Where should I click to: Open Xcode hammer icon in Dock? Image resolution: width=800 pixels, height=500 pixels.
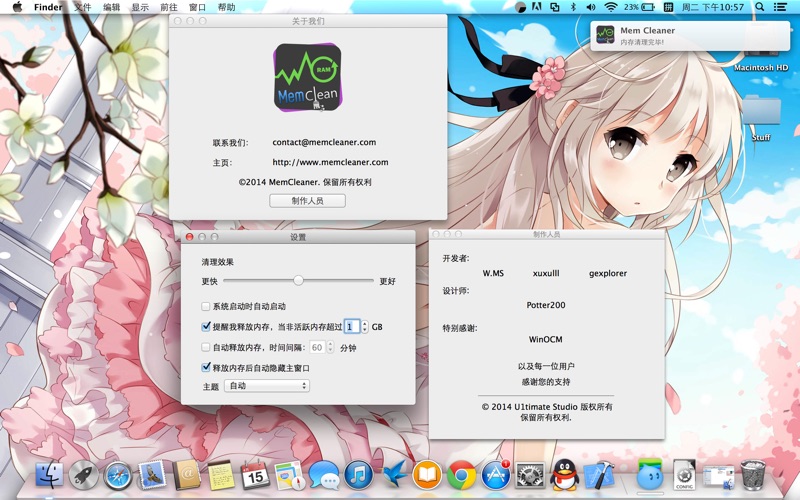click(x=598, y=476)
